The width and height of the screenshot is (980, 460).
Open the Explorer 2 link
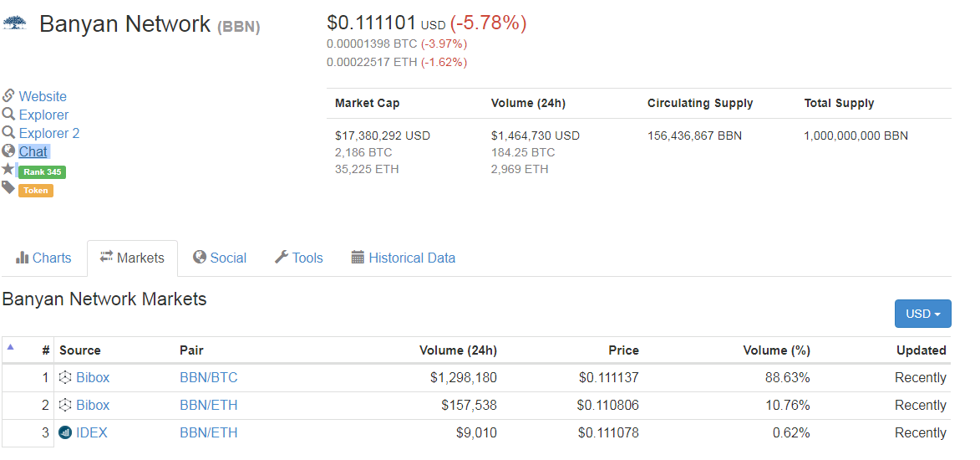49,133
